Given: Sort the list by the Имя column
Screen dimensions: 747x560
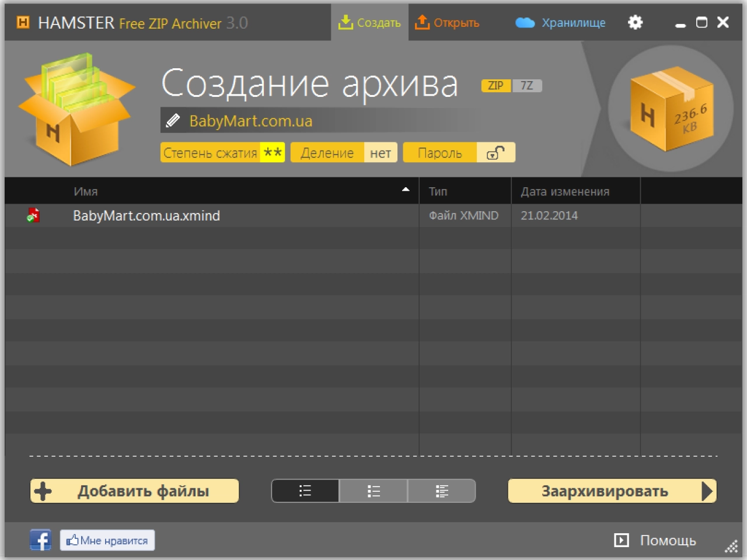Looking at the screenshot, I should click(85, 191).
